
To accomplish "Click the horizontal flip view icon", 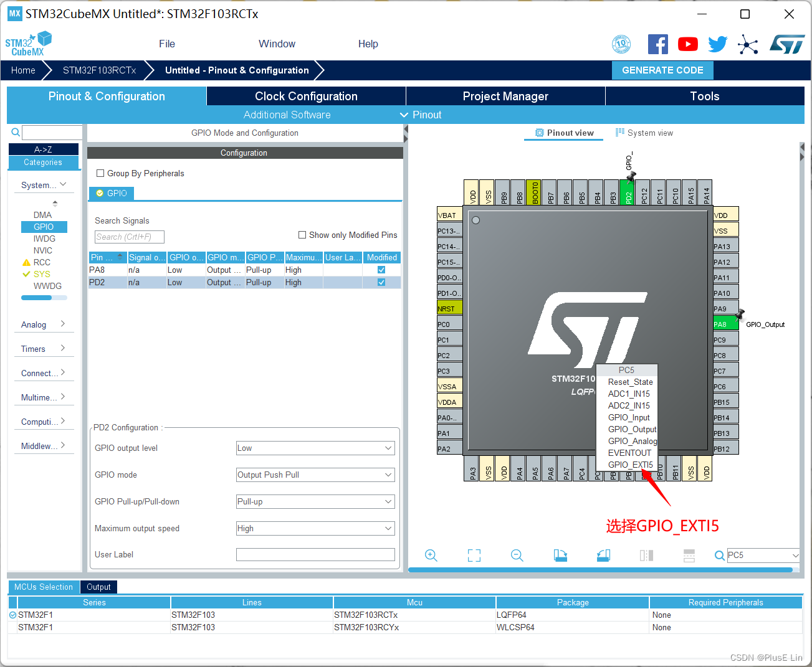I will click(646, 556).
